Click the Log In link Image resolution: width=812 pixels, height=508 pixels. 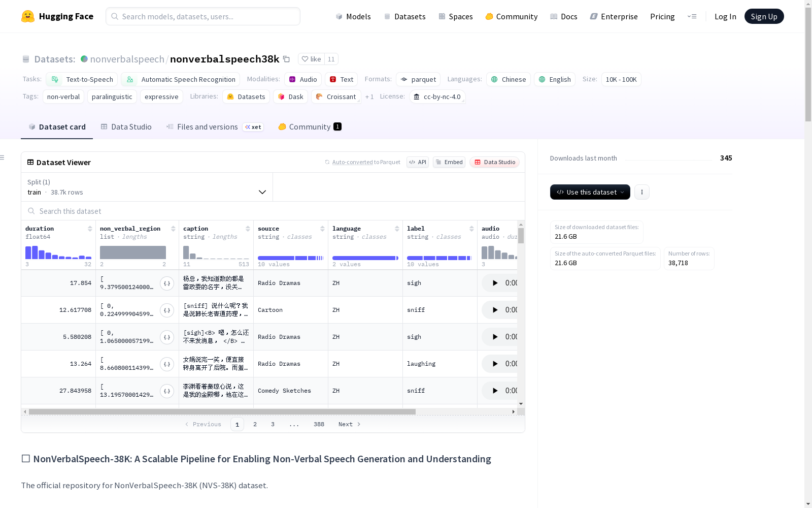(x=725, y=16)
